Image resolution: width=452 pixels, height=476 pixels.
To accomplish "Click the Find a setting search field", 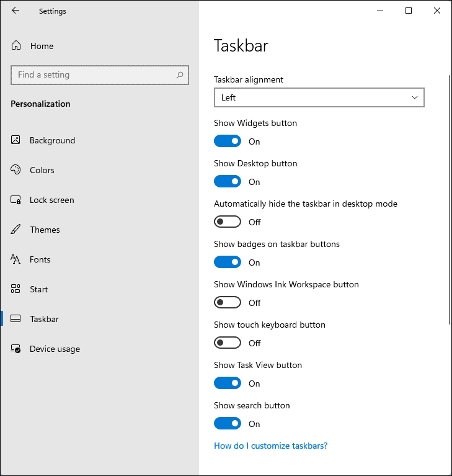I will click(x=100, y=74).
